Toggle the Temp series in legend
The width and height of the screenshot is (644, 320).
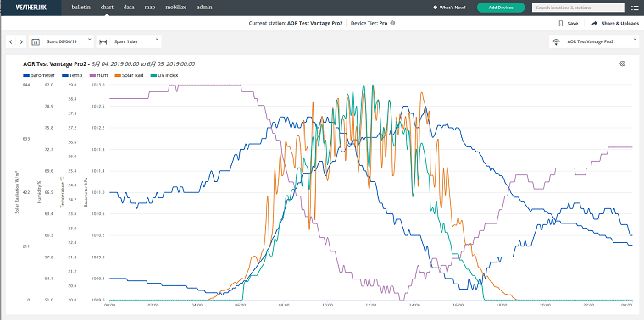pyautogui.click(x=72, y=75)
